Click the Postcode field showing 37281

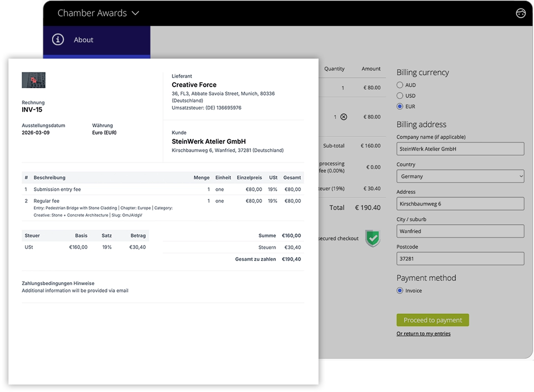point(460,258)
